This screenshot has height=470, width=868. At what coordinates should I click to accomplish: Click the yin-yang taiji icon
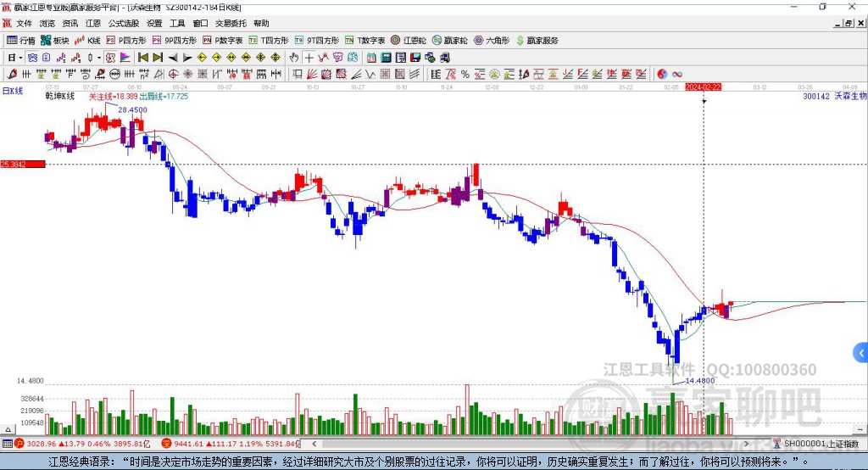point(661,74)
